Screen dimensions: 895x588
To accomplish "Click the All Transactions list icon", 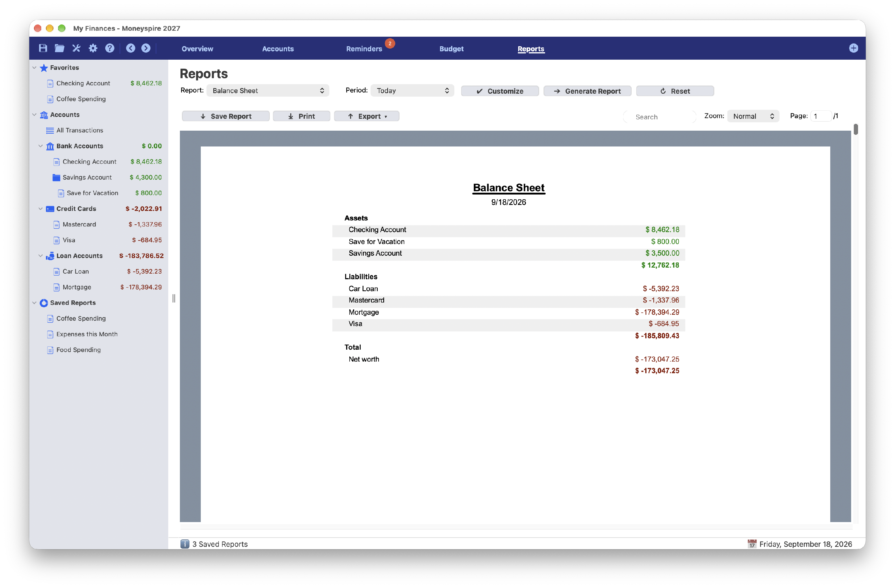I will 50,130.
